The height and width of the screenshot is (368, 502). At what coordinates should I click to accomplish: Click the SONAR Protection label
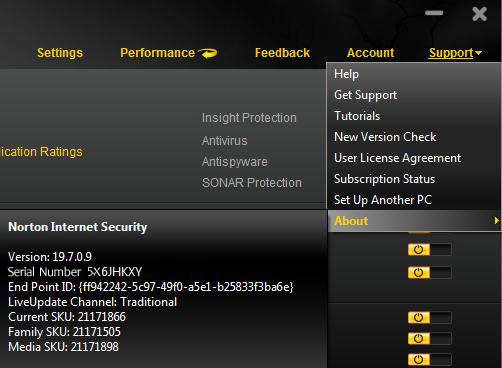coord(252,183)
